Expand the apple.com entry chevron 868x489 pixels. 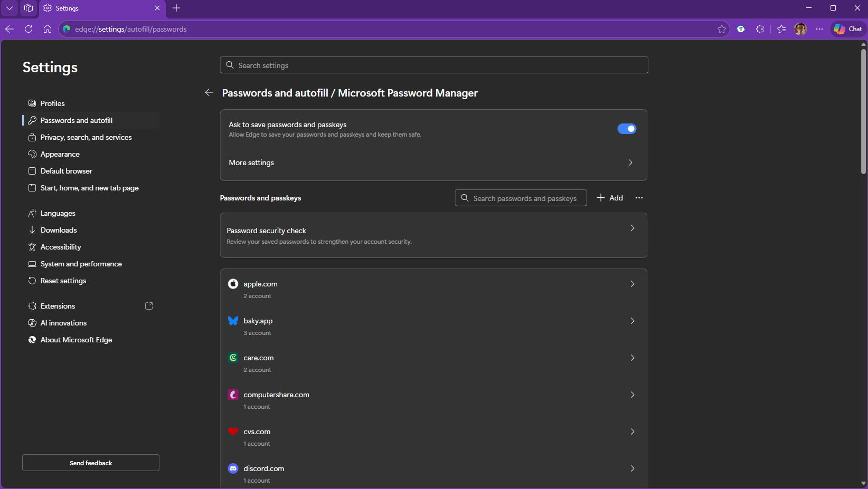(x=633, y=284)
